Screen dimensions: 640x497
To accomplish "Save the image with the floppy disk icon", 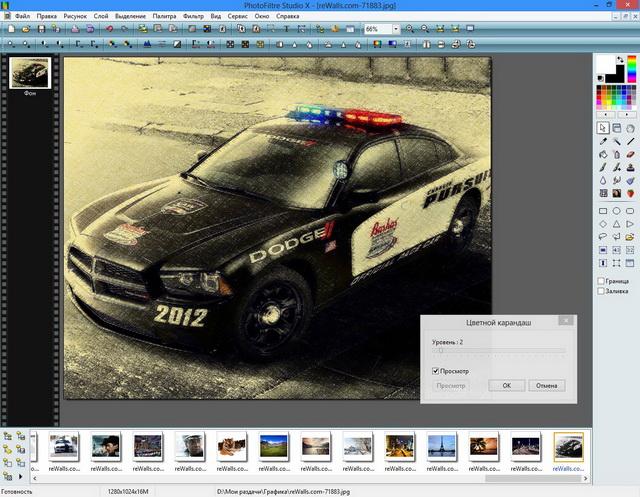I will 41,29.
